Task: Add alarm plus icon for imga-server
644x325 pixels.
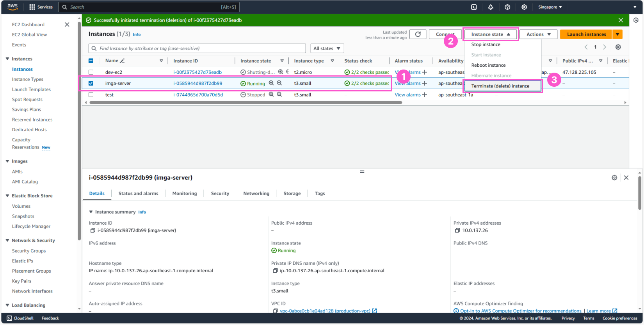Action: (425, 83)
